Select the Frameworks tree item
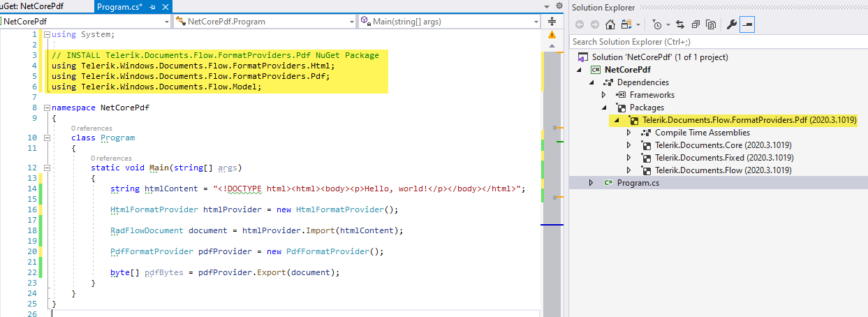 coord(652,95)
